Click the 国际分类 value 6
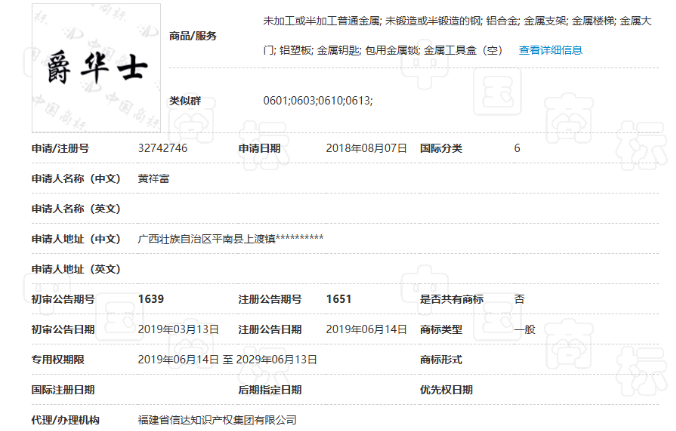The image size is (676, 431). point(517,148)
